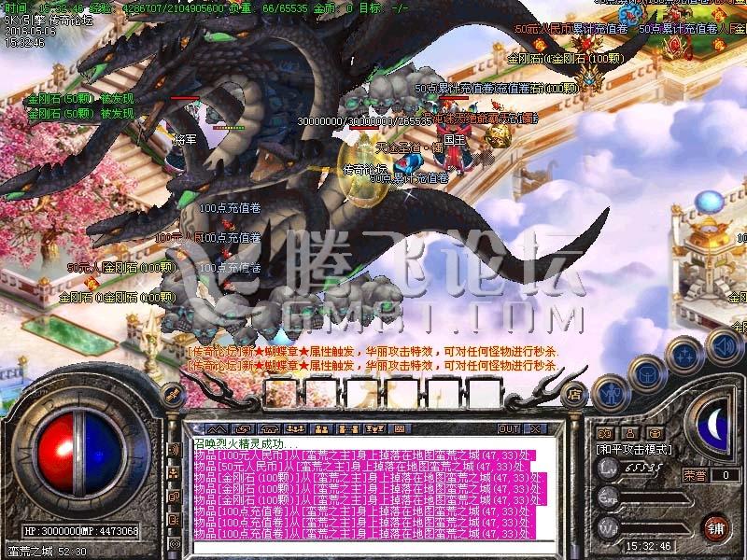This screenshot has height=560, width=747.
Task: Open the stall via red 铺 button
Action: (715, 528)
